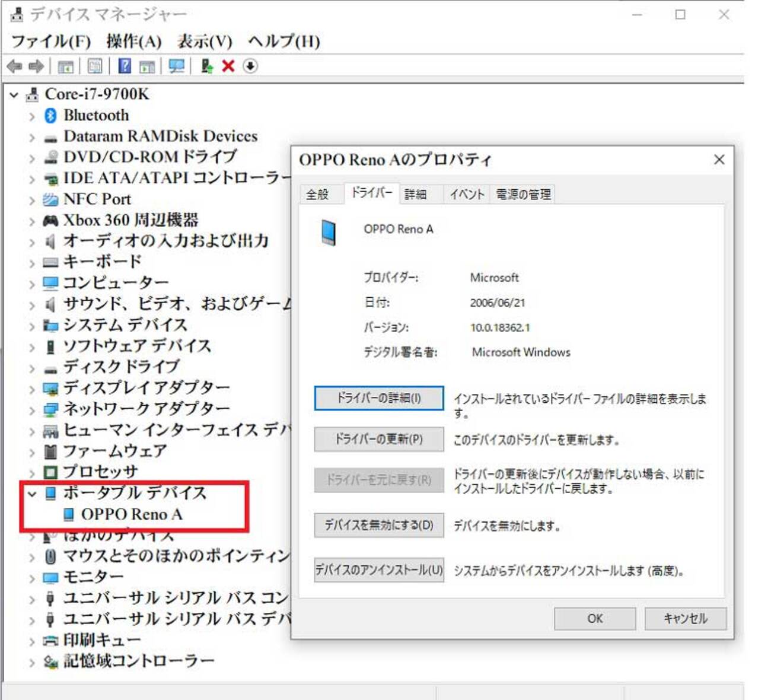Click the ファームウェア category icon
This screenshot has width=771, height=700.
[x=51, y=451]
